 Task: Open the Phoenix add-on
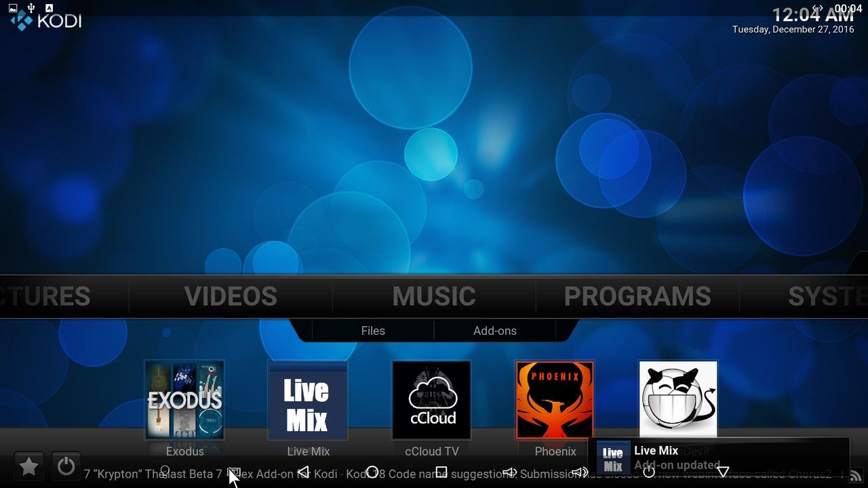[555, 400]
